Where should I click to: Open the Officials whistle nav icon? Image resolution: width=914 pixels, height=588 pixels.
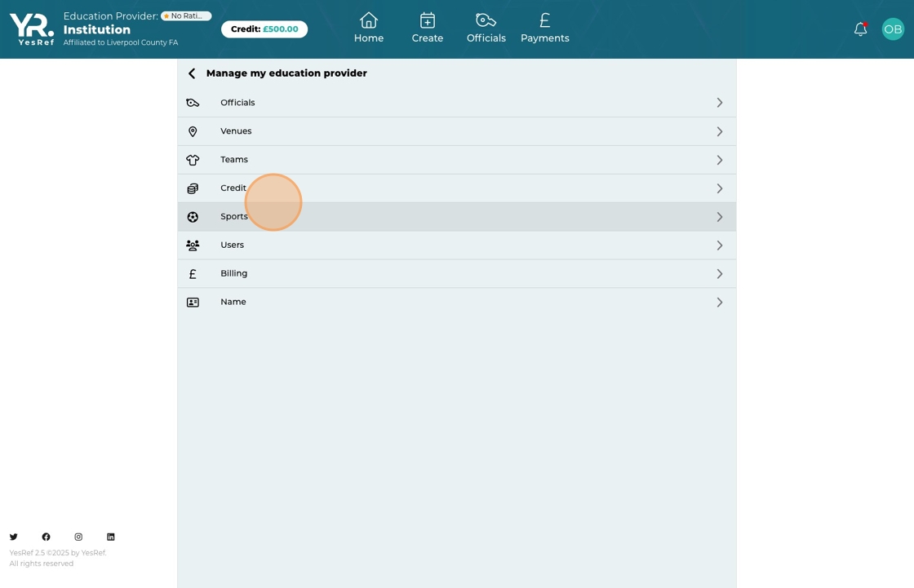coord(486,20)
